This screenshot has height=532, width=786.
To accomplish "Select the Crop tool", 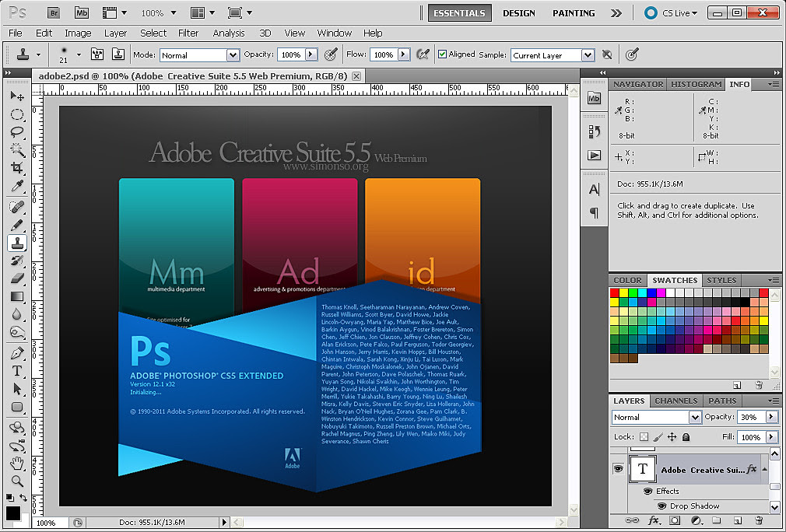I will (17, 168).
